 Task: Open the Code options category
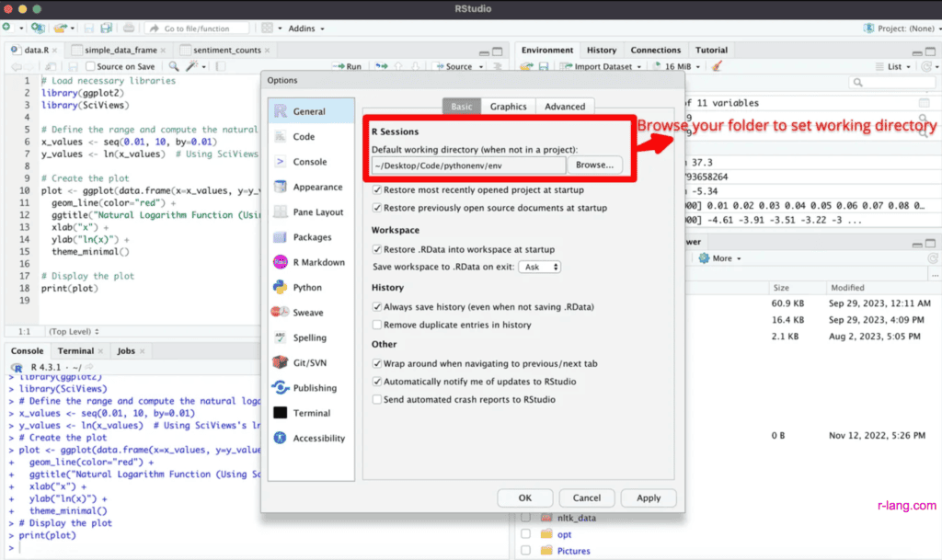tap(311, 136)
